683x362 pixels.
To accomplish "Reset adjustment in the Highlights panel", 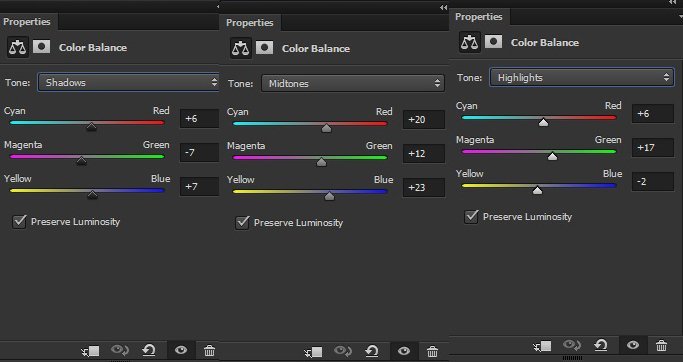I will coord(601,345).
